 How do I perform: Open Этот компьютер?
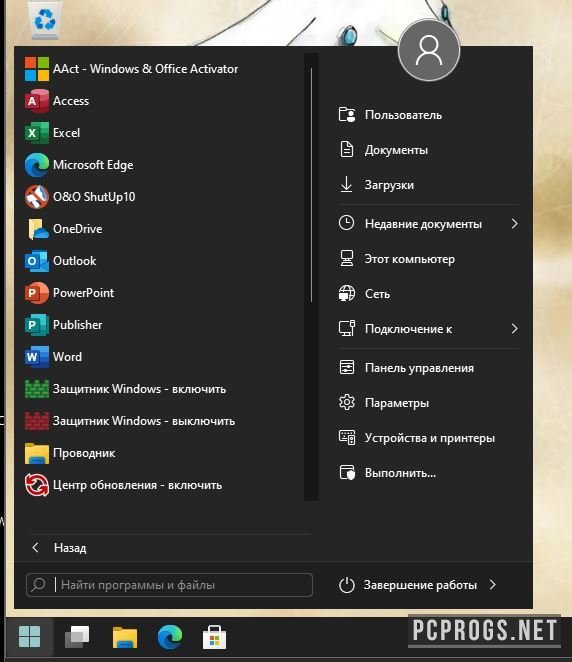click(x=397, y=259)
